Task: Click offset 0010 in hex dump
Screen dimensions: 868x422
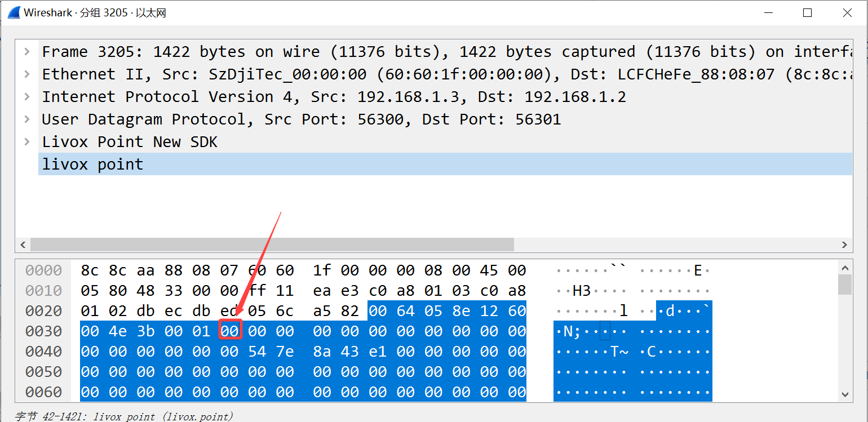Action: (x=43, y=291)
